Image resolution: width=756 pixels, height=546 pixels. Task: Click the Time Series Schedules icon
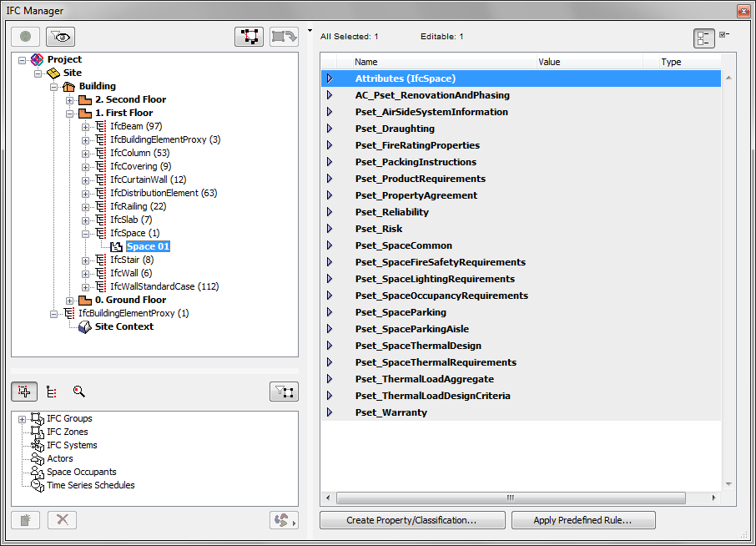coord(37,486)
